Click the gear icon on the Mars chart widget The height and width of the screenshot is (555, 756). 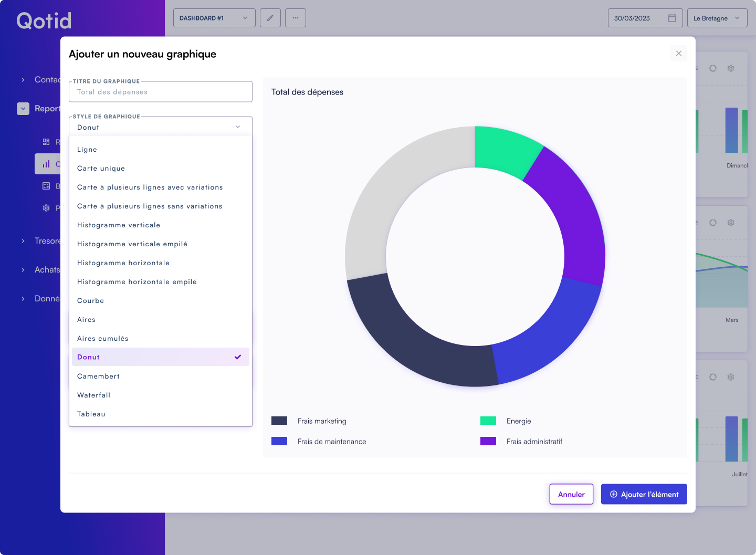tap(730, 222)
